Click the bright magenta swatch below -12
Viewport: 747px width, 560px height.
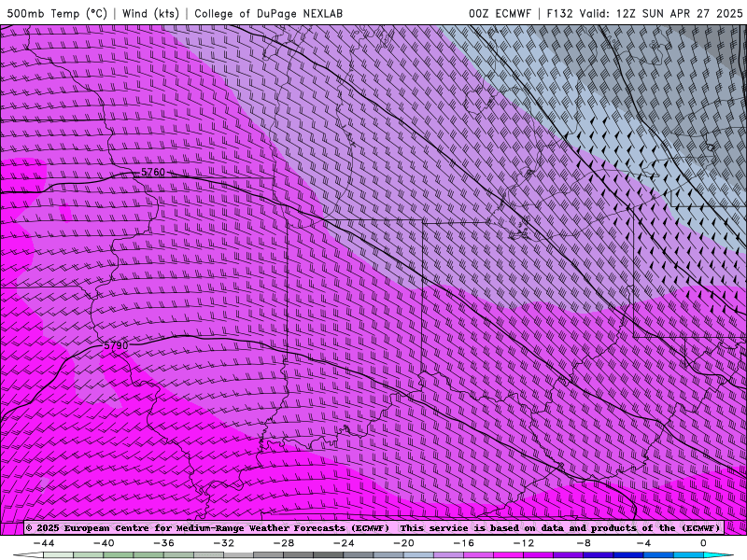[x=509, y=555]
